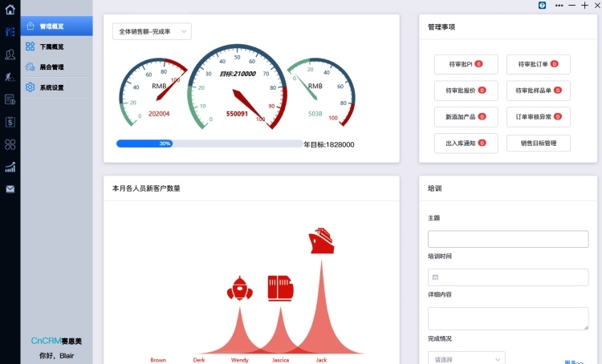
Task: Click the grid icon beside 下属概览
Action: point(30,47)
